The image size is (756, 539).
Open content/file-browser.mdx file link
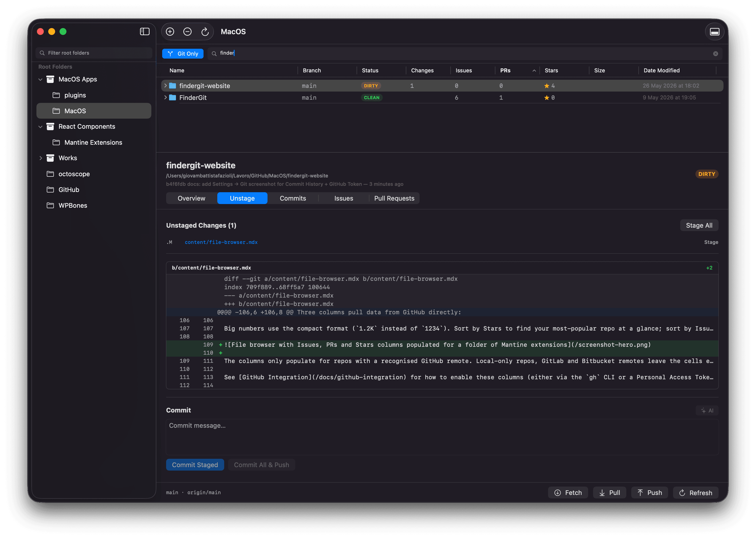tap(221, 242)
